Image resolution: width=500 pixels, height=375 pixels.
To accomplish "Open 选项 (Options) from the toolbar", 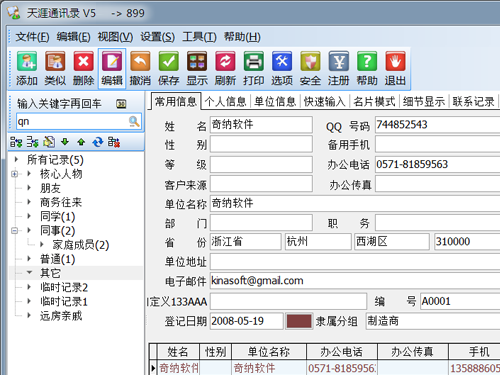I will pyautogui.click(x=282, y=68).
